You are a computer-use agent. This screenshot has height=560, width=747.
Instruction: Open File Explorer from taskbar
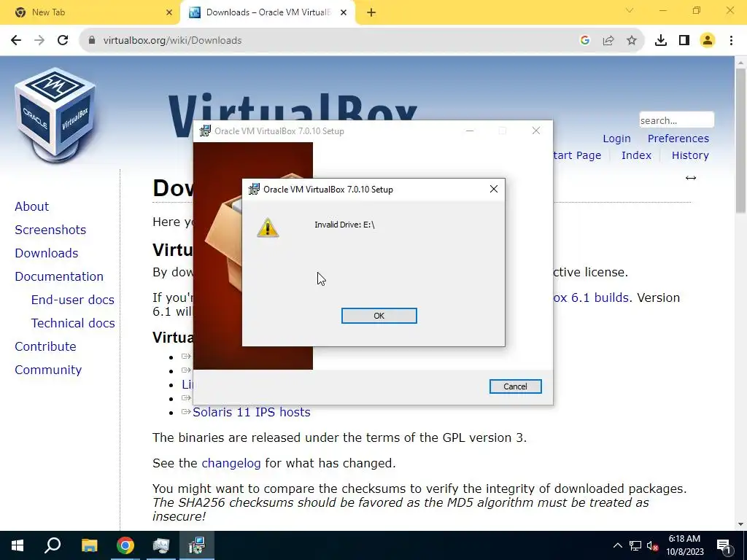coord(89,545)
